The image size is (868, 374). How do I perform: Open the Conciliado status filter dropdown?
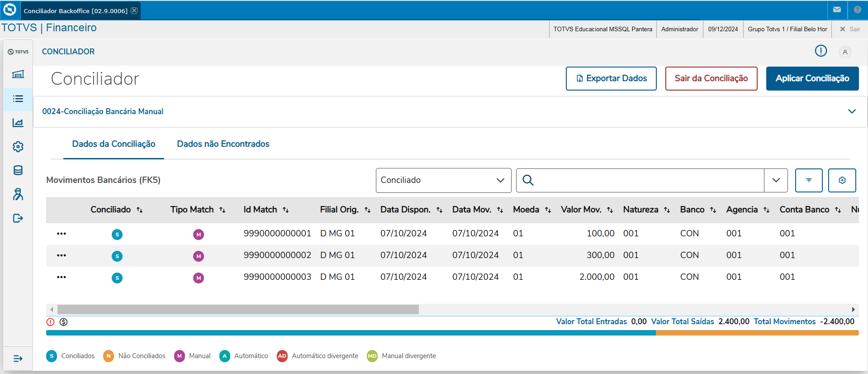[x=443, y=180]
